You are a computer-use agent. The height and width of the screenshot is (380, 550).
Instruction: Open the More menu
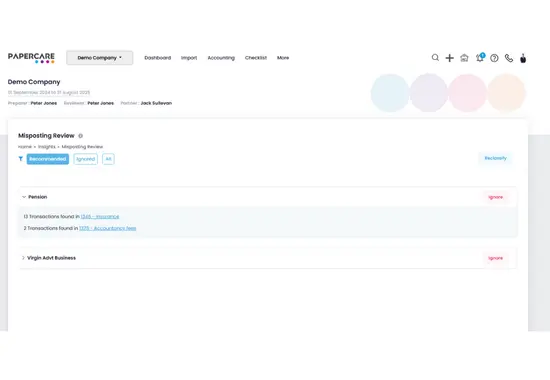pyautogui.click(x=283, y=58)
